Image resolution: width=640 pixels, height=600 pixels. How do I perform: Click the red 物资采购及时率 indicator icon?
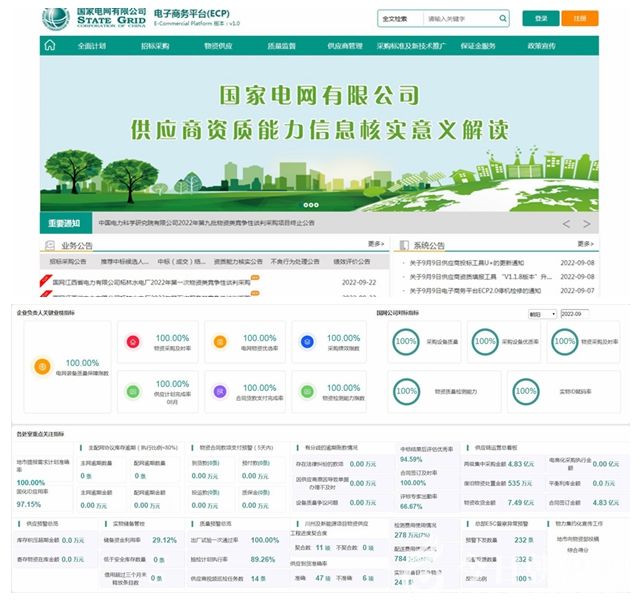click(133, 342)
